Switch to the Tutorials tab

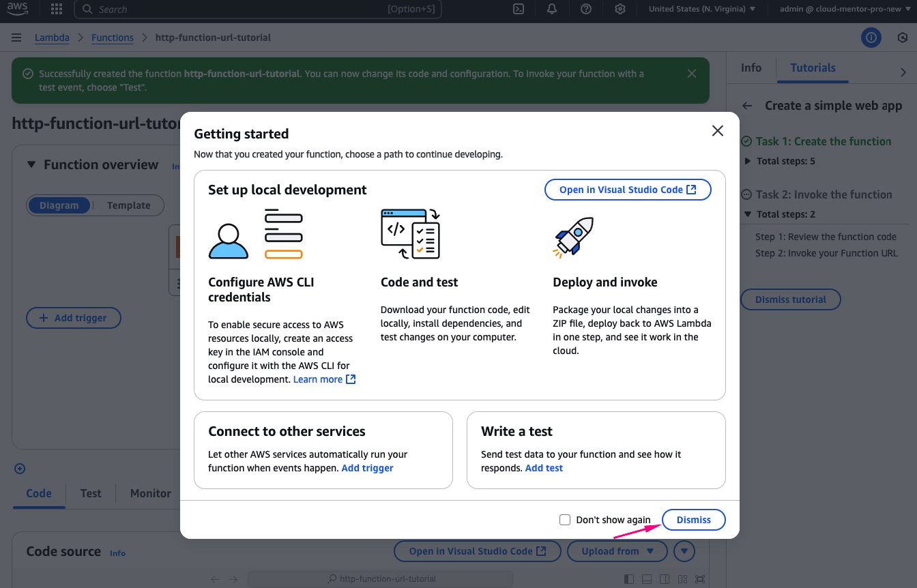pyautogui.click(x=813, y=68)
